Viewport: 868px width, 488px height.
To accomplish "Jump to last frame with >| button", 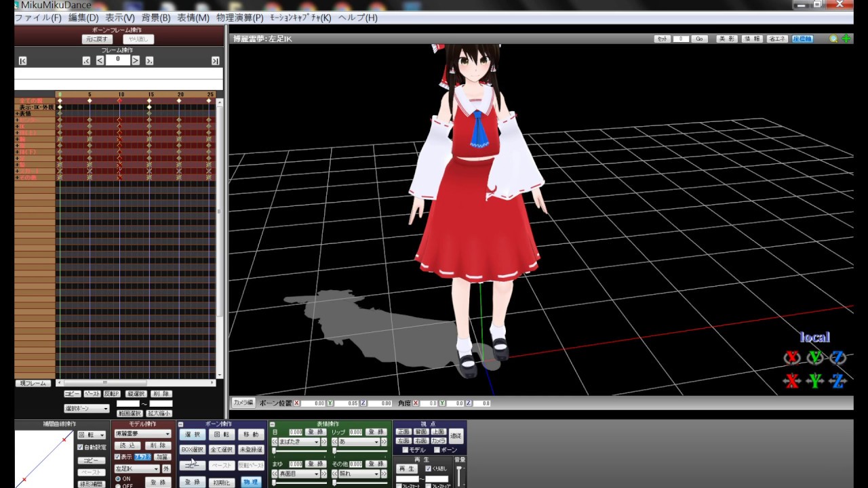I will 215,61.
